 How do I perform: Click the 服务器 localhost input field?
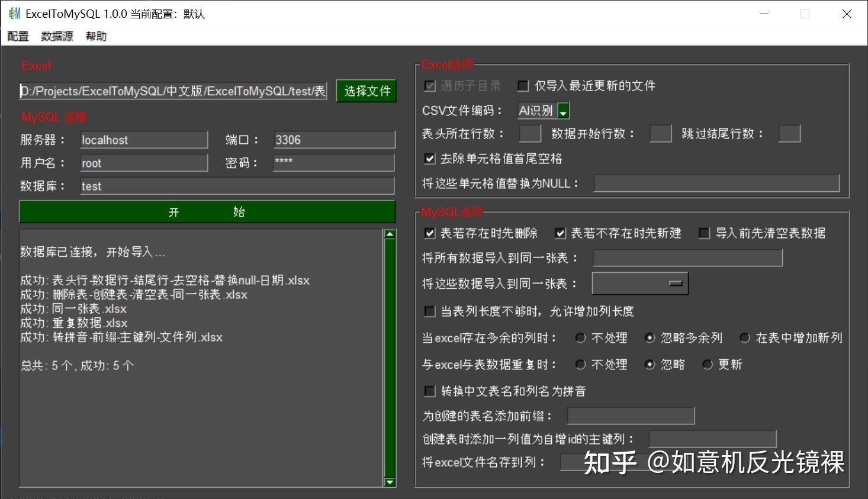(x=144, y=140)
